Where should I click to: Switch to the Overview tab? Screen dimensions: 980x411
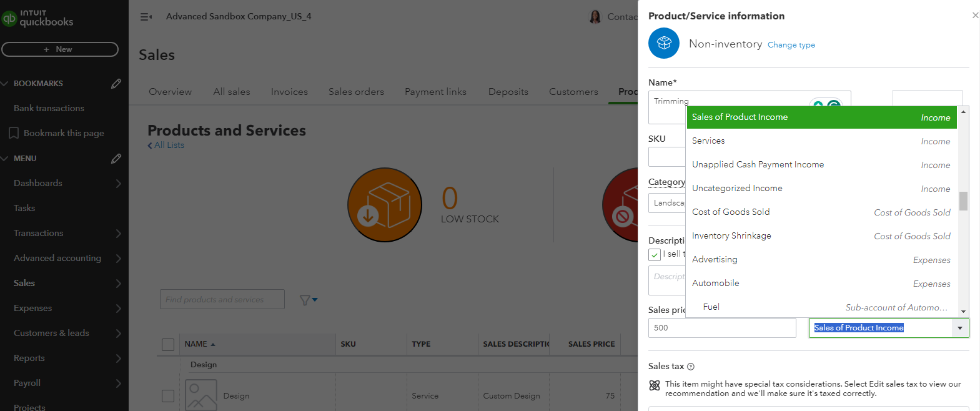click(170, 92)
